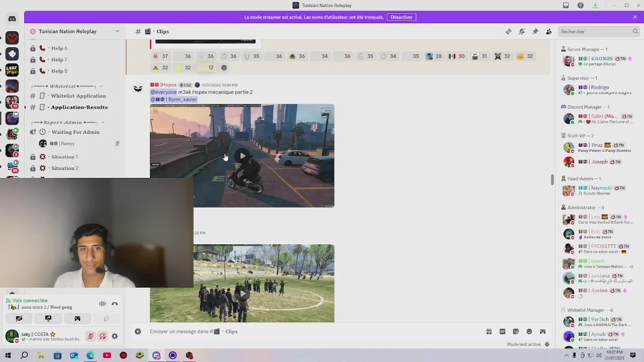Click the Byrm_xavier mention
Screen dimensions: 644x362
(x=174, y=100)
